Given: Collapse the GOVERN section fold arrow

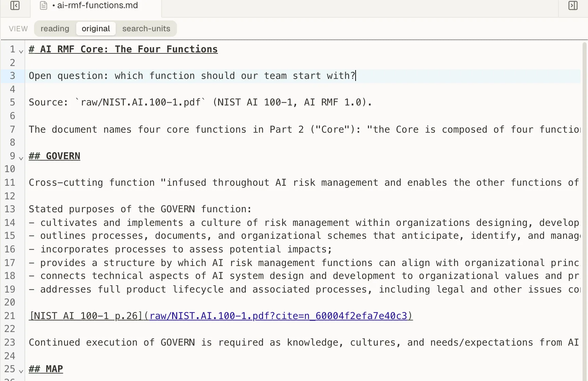Looking at the screenshot, I should (x=21, y=159).
